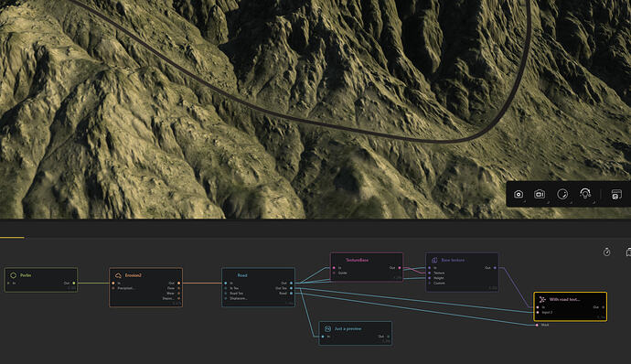The image size is (631, 364).
Task: Click the With road text node In port
Action: [538, 307]
